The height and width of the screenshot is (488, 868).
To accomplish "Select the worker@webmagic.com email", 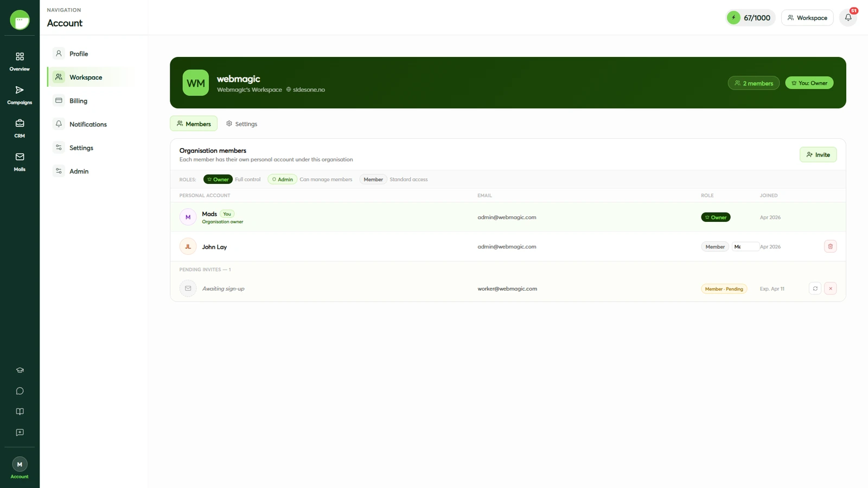I will click(507, 288).
